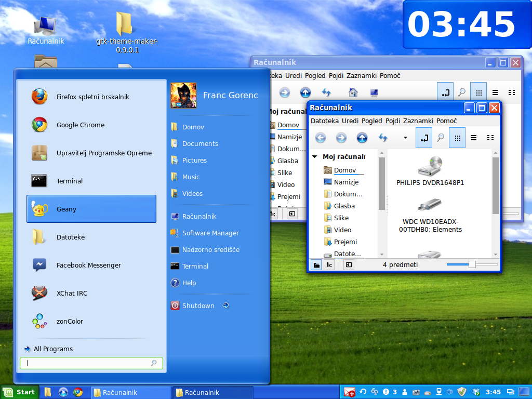The height and width of the screenshot is (399, 532).
Task: Open Pictures folder in start menu
Action: (x=189, y=160)
